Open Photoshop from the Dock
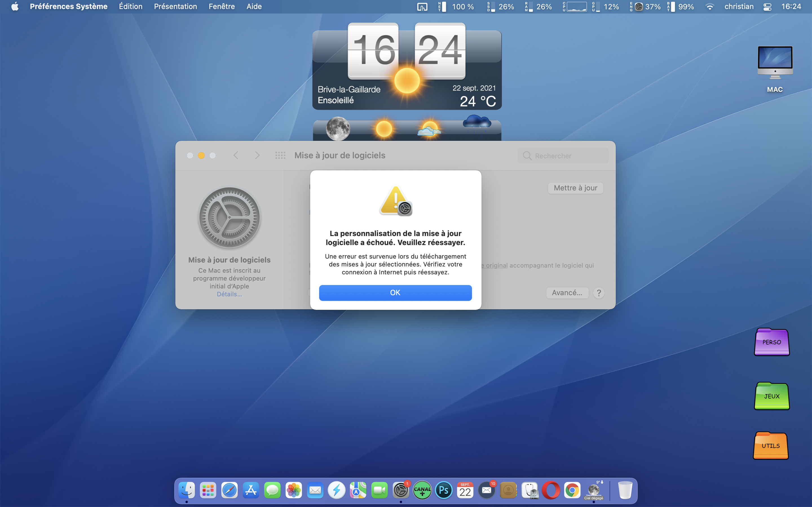The width and height of the screenshot is (812, 507). [443, 491]
